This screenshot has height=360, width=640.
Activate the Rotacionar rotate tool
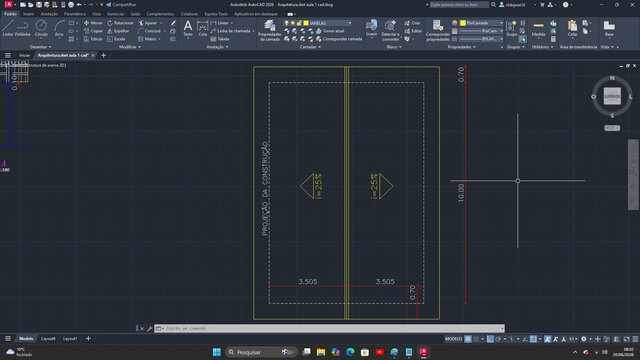[x=120, y=23]
